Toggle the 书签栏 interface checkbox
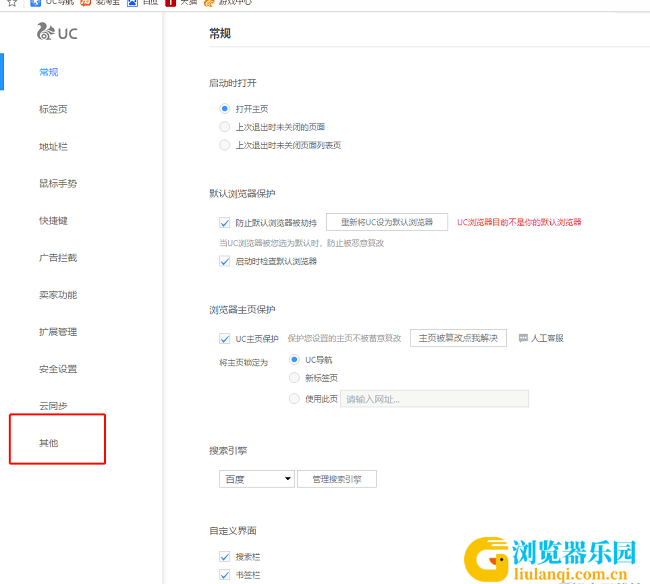The image size is (650, 584). coord(225,575)
